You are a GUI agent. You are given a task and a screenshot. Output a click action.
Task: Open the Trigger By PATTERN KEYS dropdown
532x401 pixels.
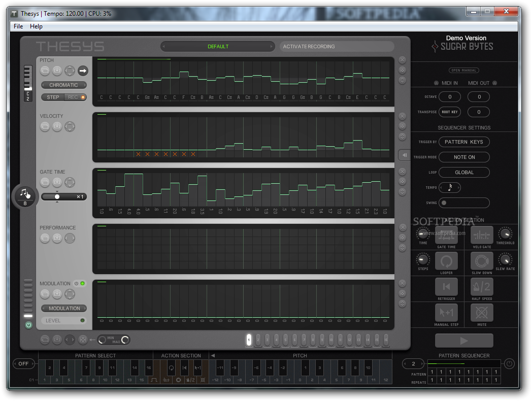(464, 142)
